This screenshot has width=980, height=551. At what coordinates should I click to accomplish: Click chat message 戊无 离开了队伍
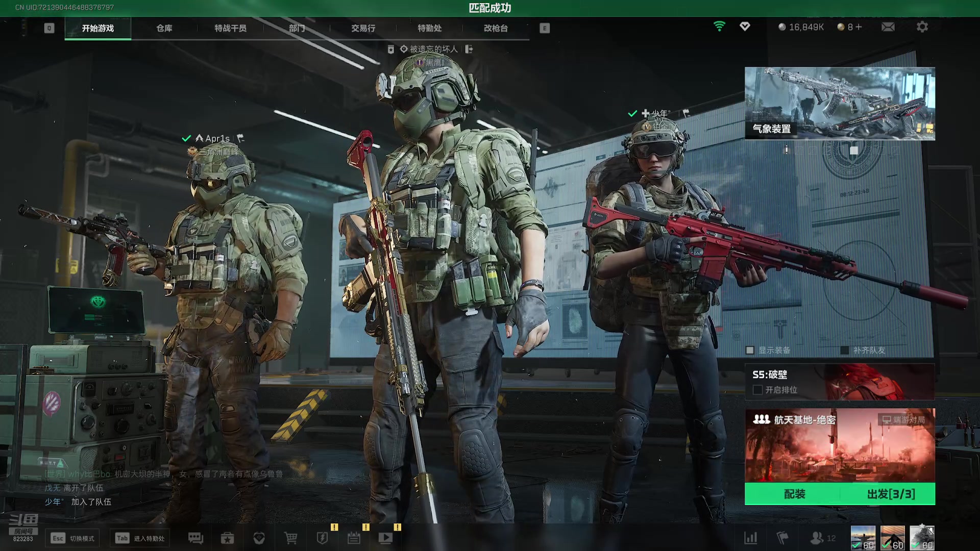tap(73, 488)
